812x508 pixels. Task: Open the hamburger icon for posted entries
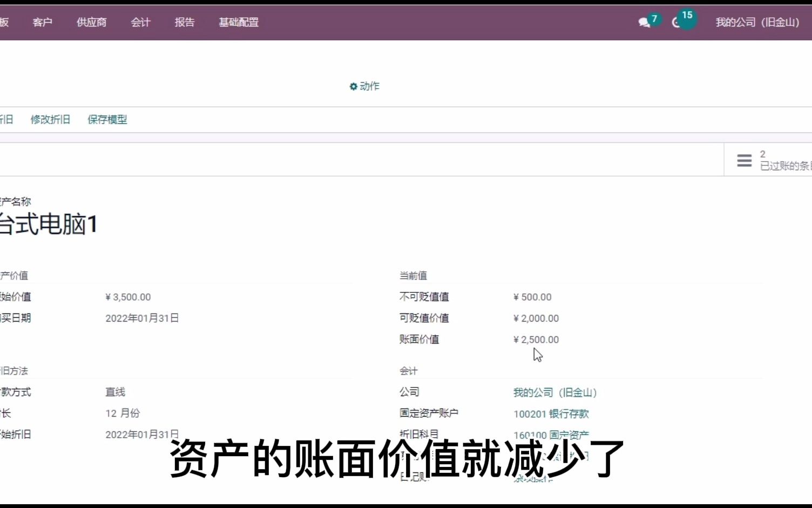click(x=745, y=160)
